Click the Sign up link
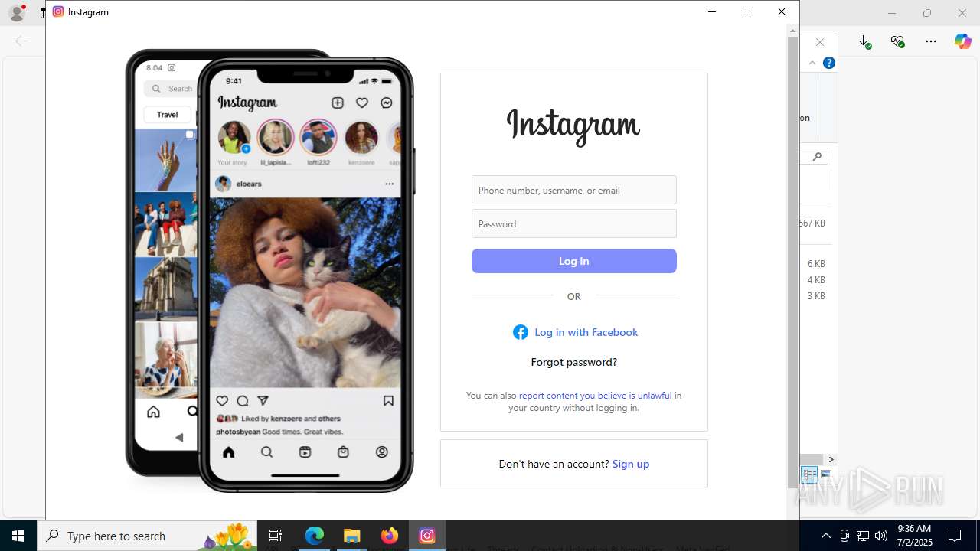Viewport: 980px width, 551px height. pyautogui.click(x=631, y=464)
